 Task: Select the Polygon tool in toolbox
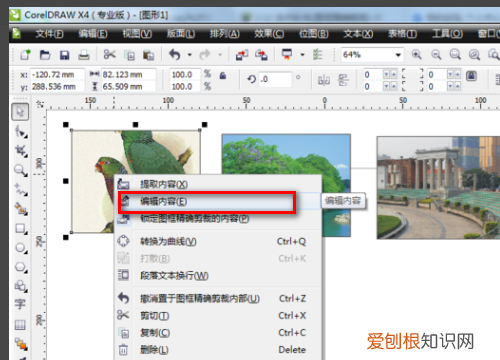[21, 267]
